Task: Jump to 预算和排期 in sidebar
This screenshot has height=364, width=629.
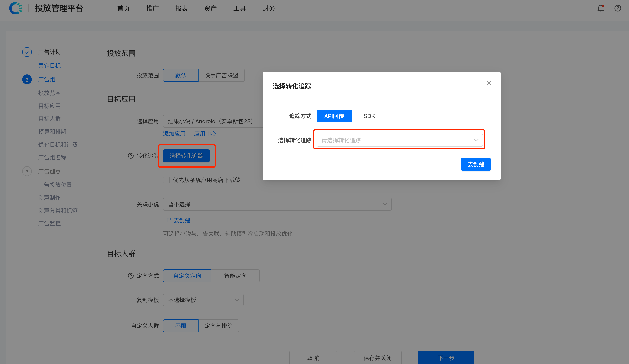Action: [x=52, y=132]
